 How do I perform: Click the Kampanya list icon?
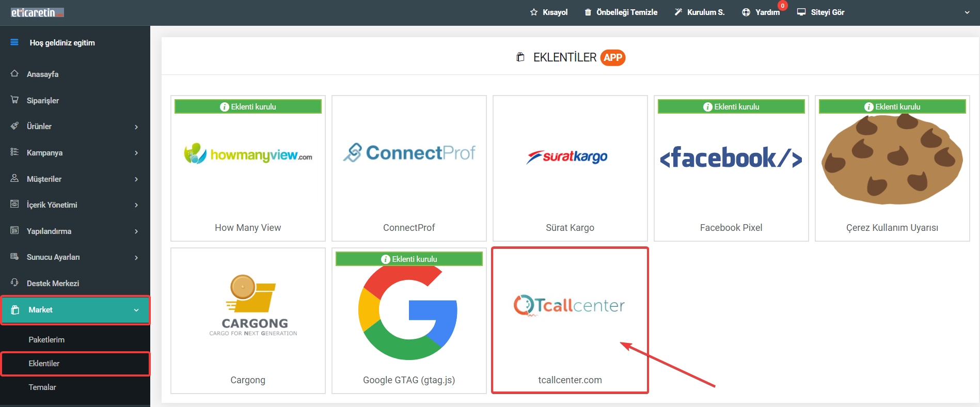click(14, 152)
